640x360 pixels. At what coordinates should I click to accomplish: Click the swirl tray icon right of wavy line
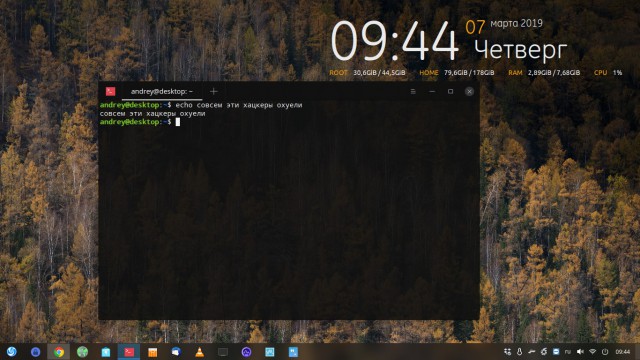point(544,351)
